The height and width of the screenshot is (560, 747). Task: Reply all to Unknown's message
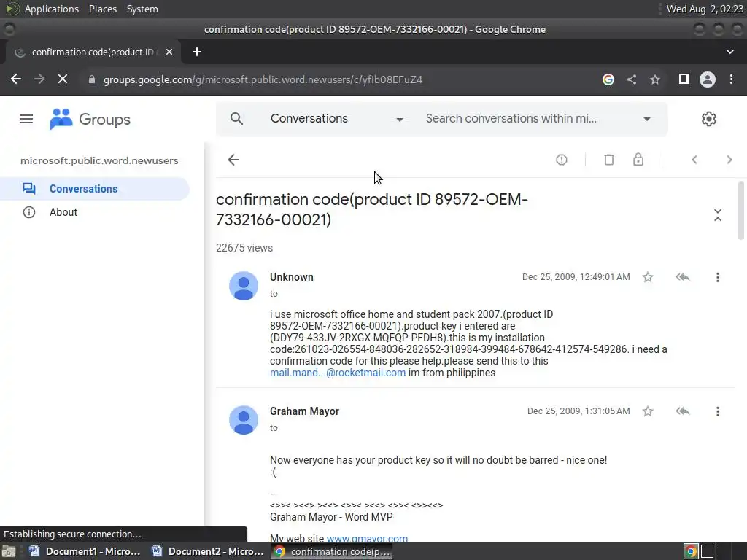[x=683, y=277]
